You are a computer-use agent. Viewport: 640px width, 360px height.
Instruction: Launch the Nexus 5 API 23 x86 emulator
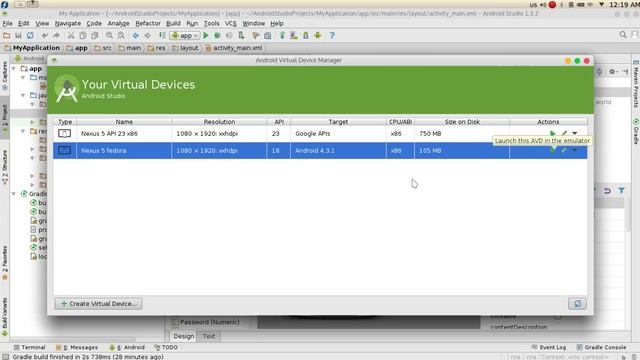552,133
